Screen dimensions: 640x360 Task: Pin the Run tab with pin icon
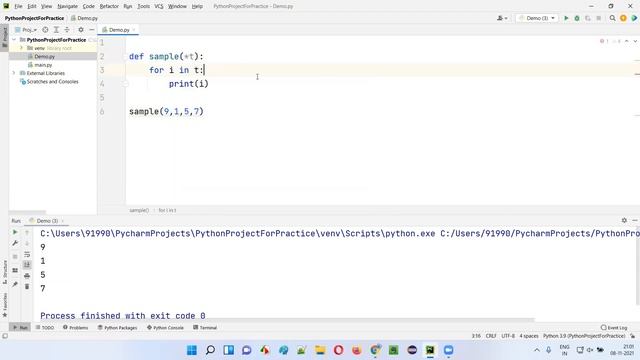pos(15,284)
